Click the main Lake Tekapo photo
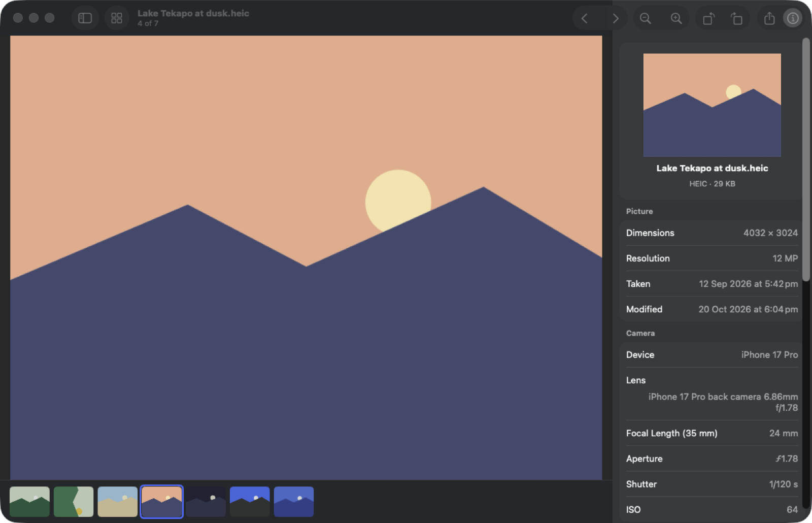Image resolution: width=812 pixels, height=523 pixels. coord(306,257)
